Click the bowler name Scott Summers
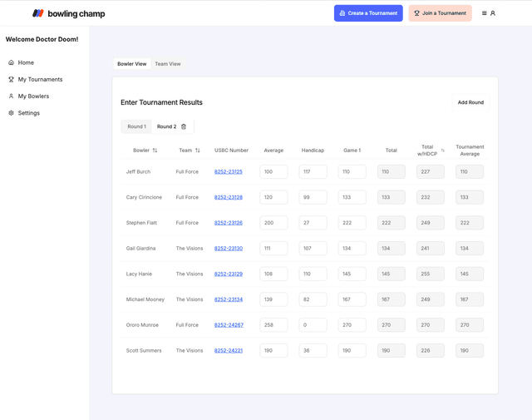Image resolution: width=532 pixels, height=420 pixels. pos(144,350)
